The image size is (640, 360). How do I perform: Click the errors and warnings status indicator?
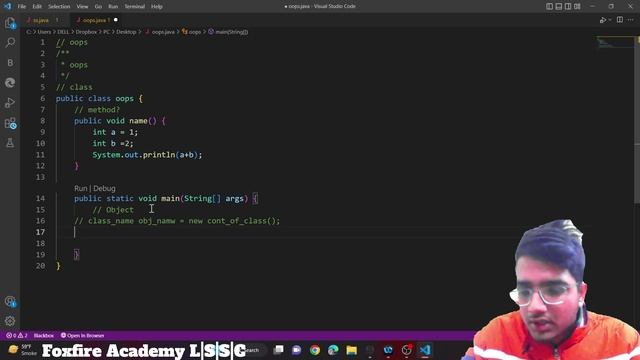point(17,336)
